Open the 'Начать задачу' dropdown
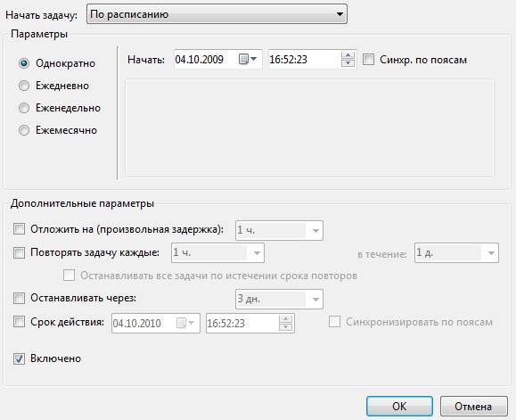Viewport: 516px width, 420px height. point(217,14)
